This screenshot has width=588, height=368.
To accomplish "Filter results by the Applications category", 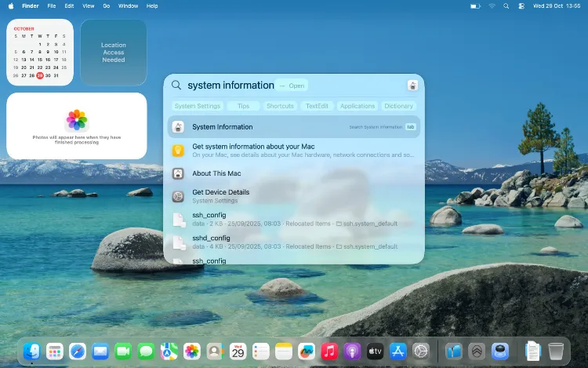I will coord(358,106).
